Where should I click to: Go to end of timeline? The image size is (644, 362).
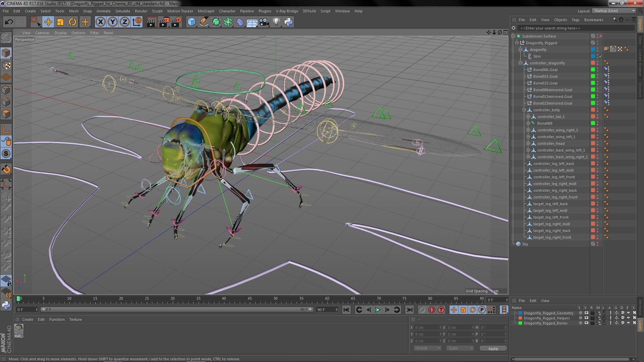[409, 310]
